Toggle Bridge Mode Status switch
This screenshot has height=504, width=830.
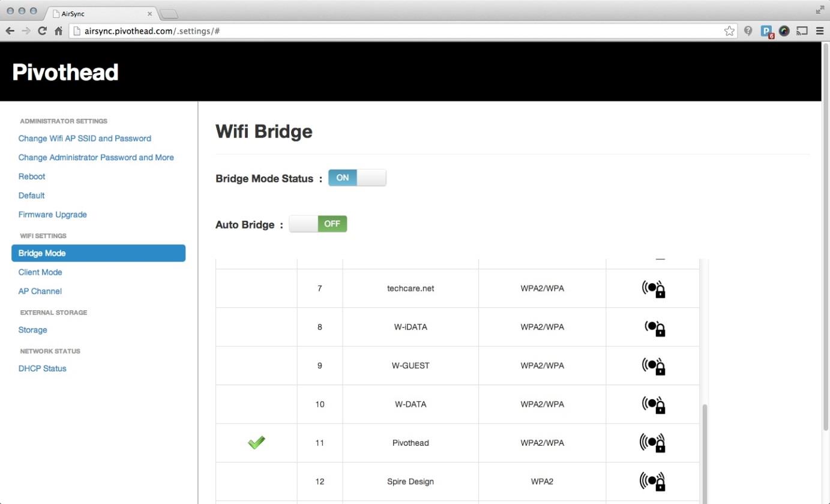coord(357,178)
